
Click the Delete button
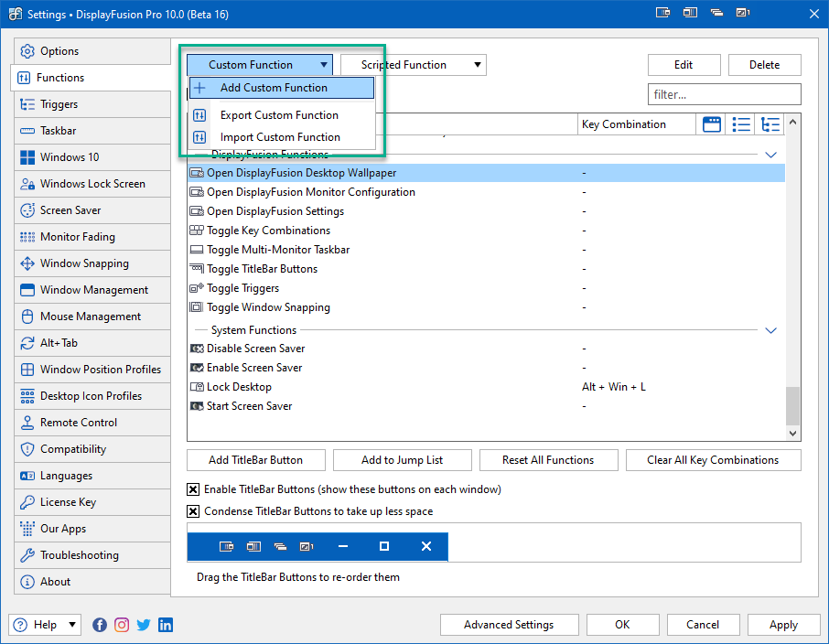coord(764,65)
